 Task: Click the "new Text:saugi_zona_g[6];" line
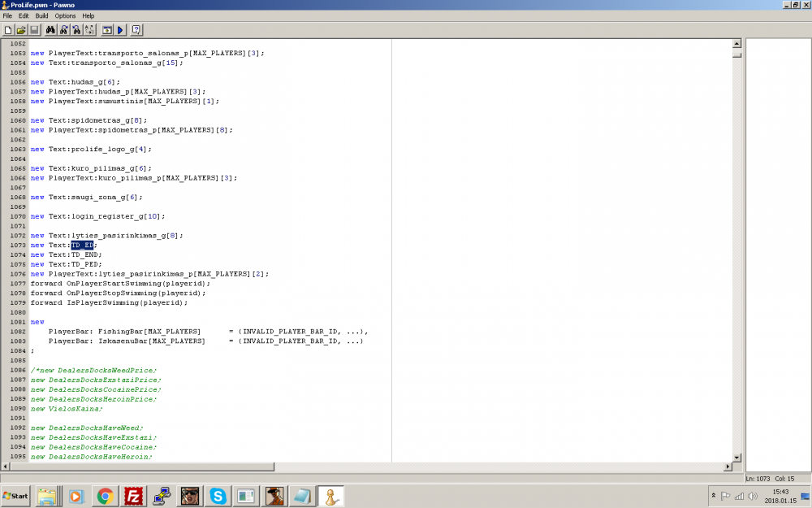click(87, 198)
